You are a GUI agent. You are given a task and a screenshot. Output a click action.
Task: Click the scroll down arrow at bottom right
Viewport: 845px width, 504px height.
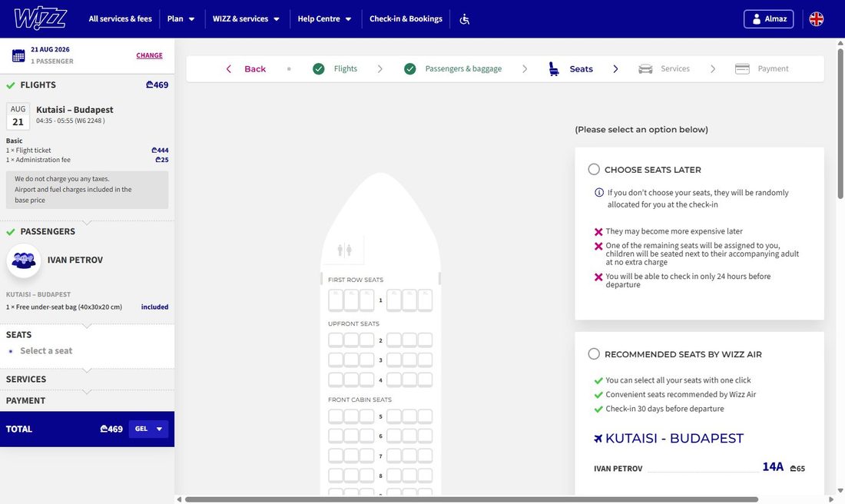(x=840, y=491)
